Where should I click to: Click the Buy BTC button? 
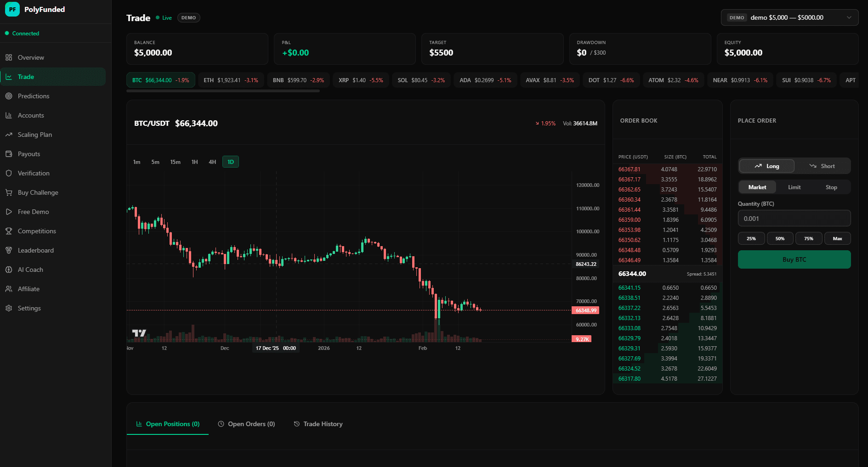[794, 259]
